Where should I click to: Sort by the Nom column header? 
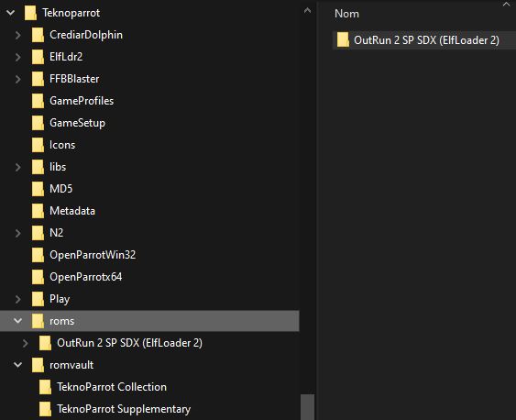pos(346,14)
